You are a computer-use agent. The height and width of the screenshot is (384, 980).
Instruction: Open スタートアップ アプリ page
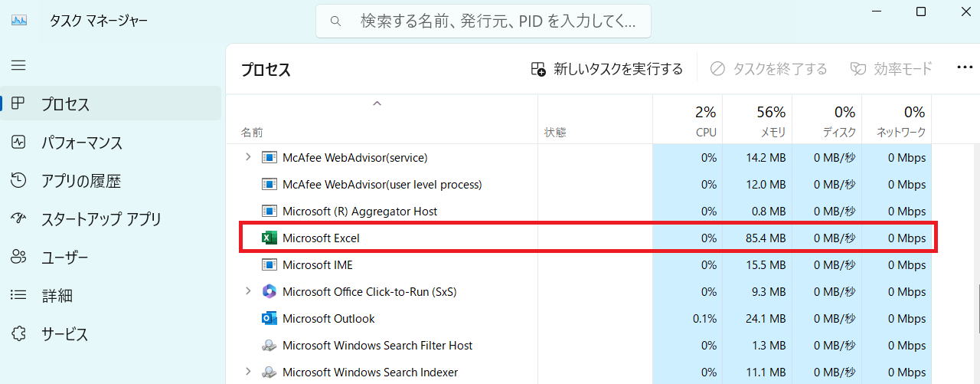click(111, 219)
